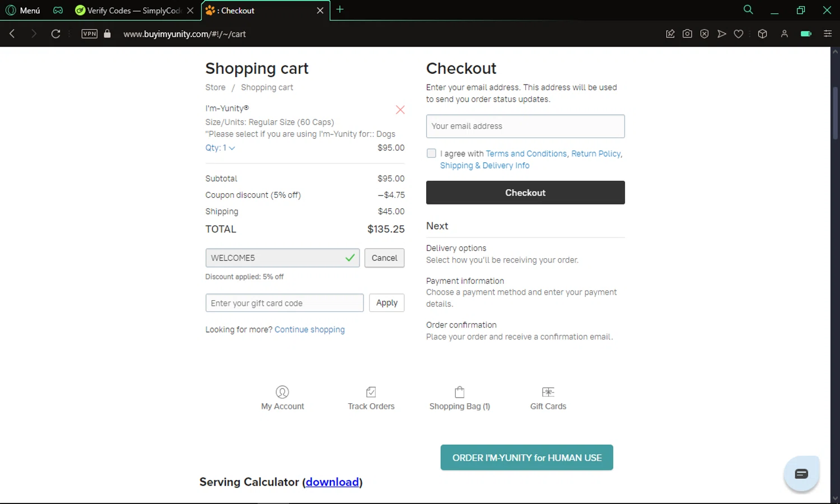840x504 pixels.
Task: Click the Delivery options heading
Action: 456,248
